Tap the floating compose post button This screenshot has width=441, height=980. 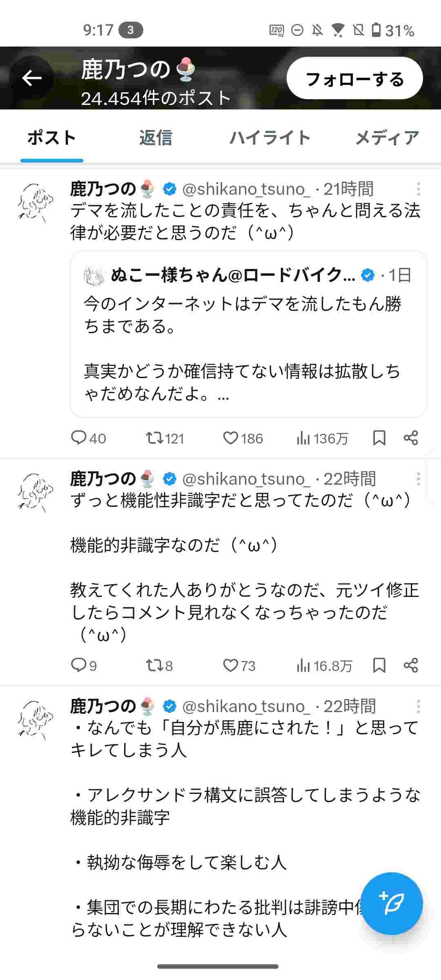(392, 903)
